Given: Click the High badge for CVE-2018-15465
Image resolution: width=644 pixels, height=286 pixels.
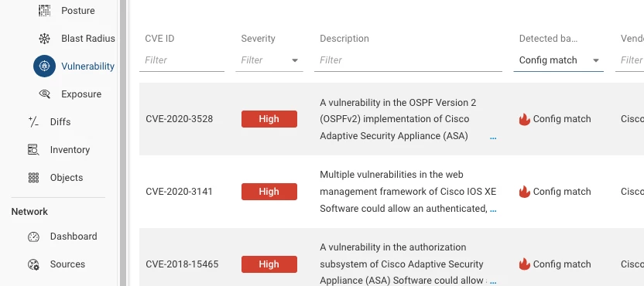Looking at the screenshot, I should (269, 264).
